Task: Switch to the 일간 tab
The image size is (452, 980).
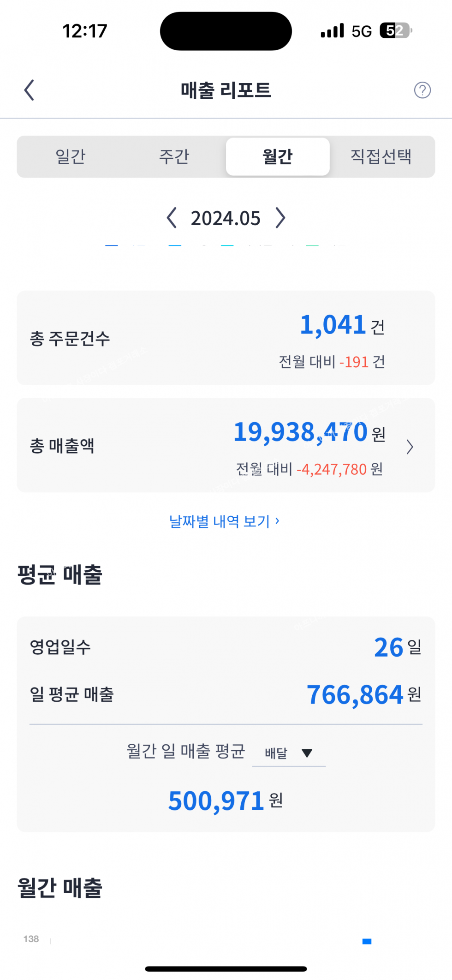Action: tap(71, 156)
